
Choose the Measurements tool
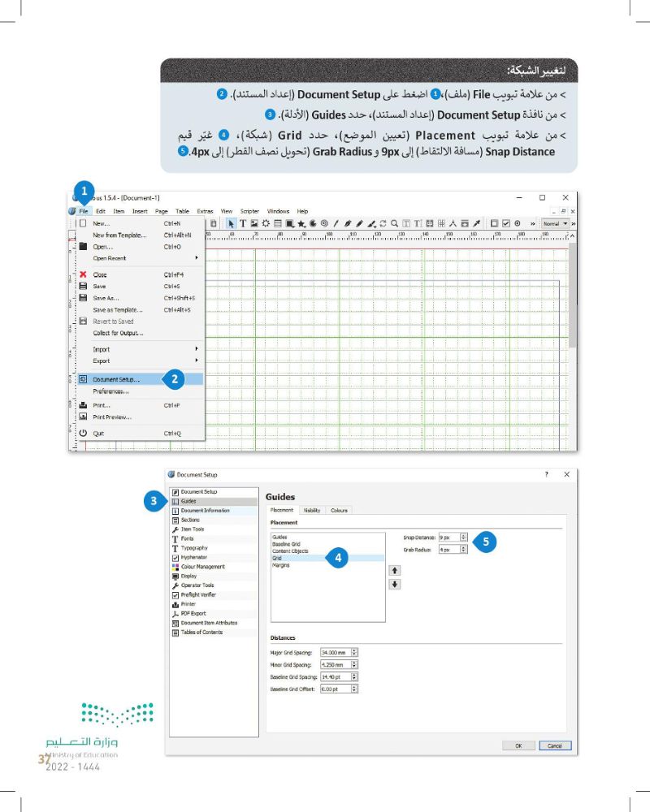click(453, 224)
